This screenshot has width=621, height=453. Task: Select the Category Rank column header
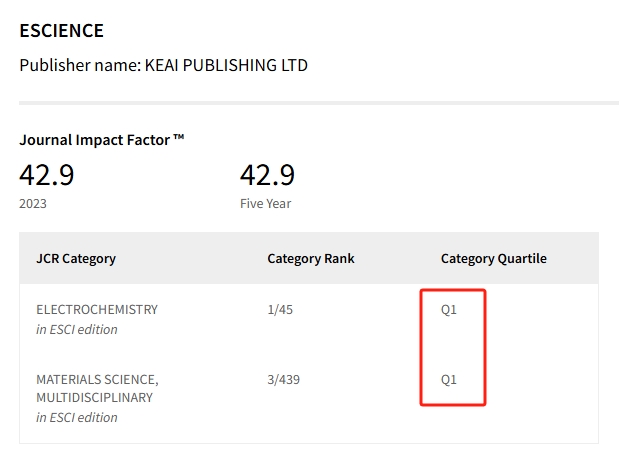(x=311, y=259)
